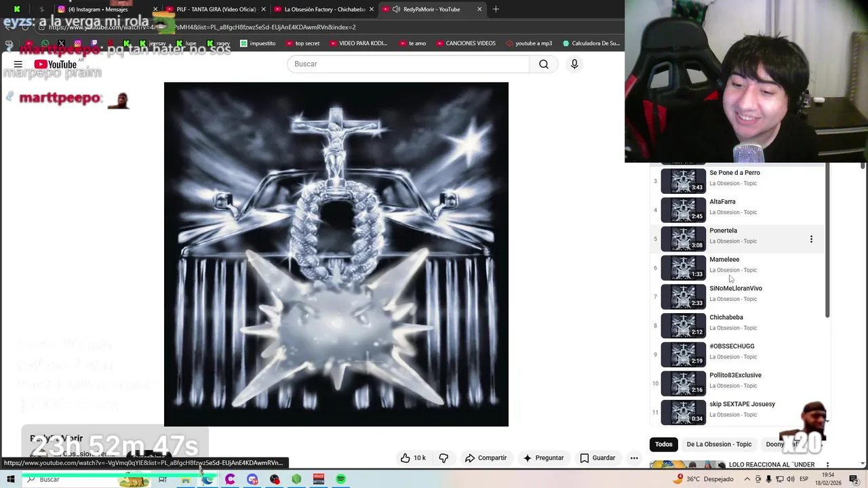Click skip SEXTAPE Josuesy thumbnail
This screenshot has height=488, width=868.
tap(684, 412)
